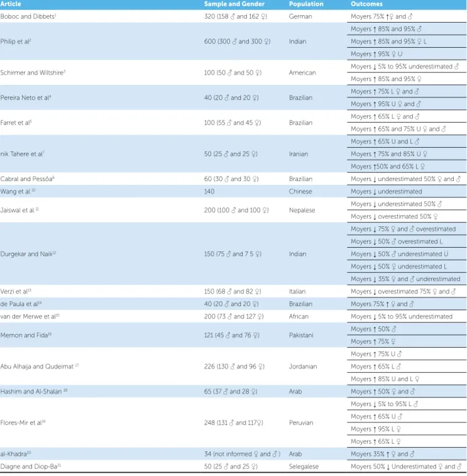Click the sample cell starting '248 (131'
This screenshot has width=467, height=476.
(234, 423)
